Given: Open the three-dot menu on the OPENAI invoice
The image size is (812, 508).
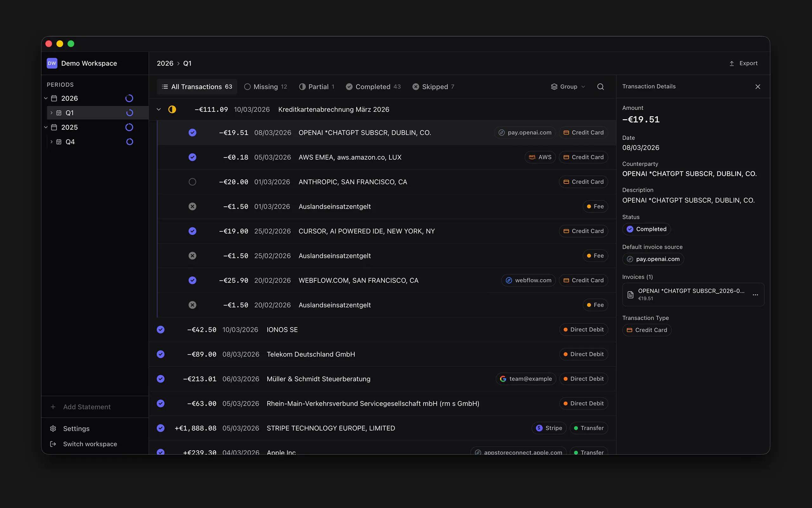Looking at the screenshot, I should [755, 295].
